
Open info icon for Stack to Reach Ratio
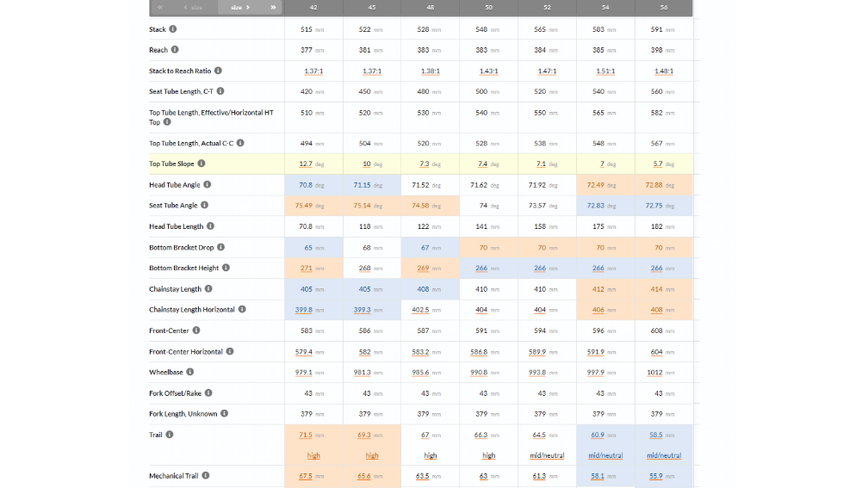(218, 71)
